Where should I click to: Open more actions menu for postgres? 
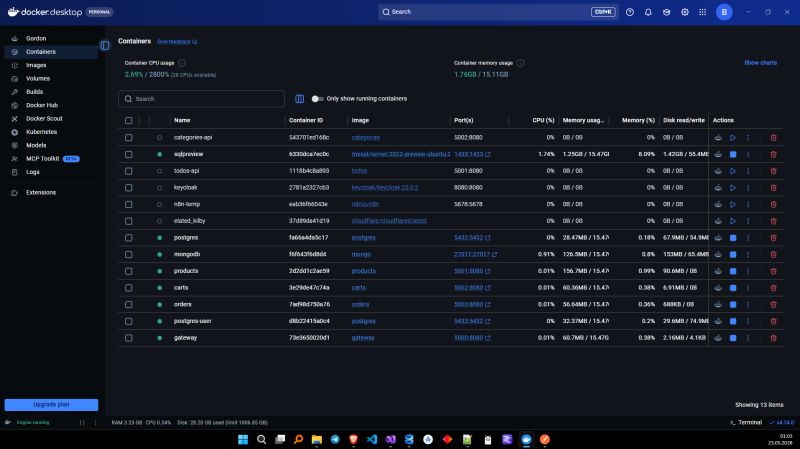(748, 238)
